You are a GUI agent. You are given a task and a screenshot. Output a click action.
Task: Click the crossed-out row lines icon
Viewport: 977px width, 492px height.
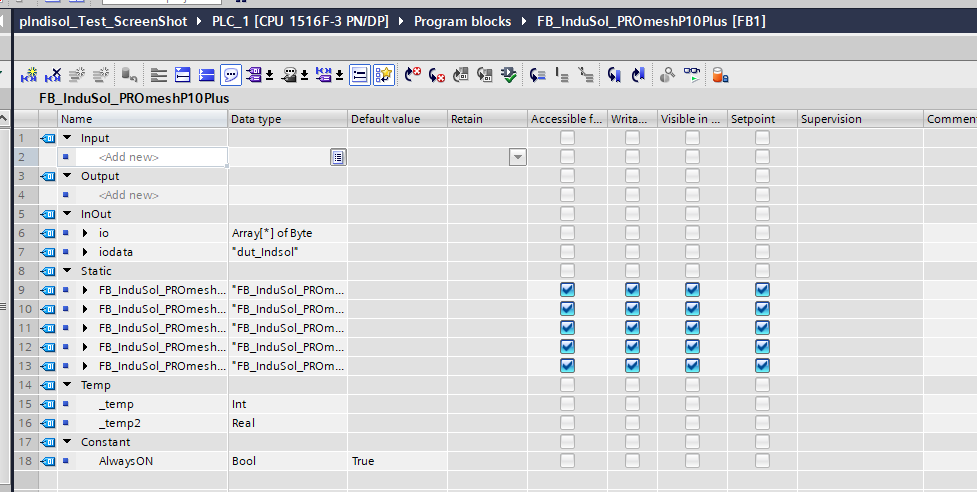pyautogui.click(x=585, y=75)
